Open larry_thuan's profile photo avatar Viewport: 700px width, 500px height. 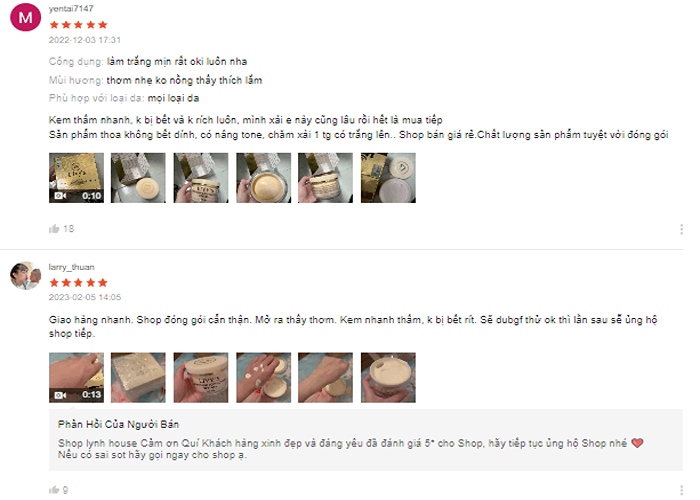25,275
